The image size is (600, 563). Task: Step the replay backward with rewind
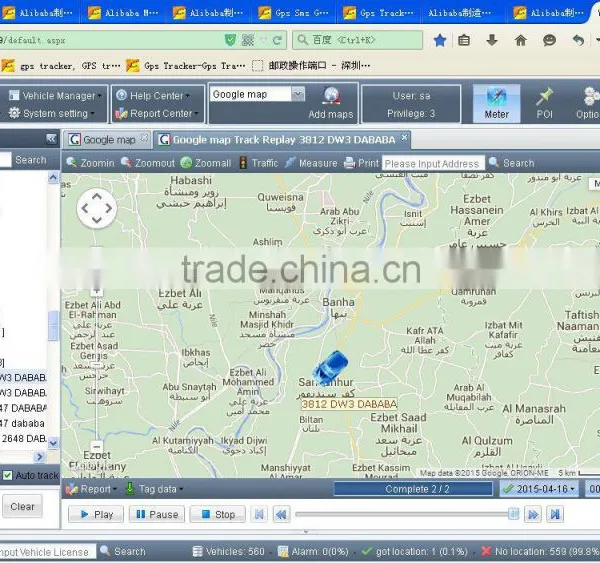coord(281,514)
